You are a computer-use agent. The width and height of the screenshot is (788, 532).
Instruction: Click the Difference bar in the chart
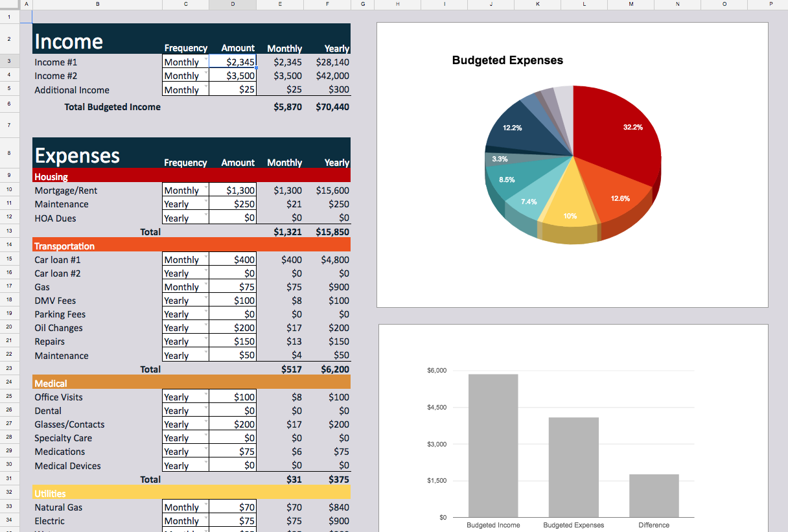click(654, 496)
